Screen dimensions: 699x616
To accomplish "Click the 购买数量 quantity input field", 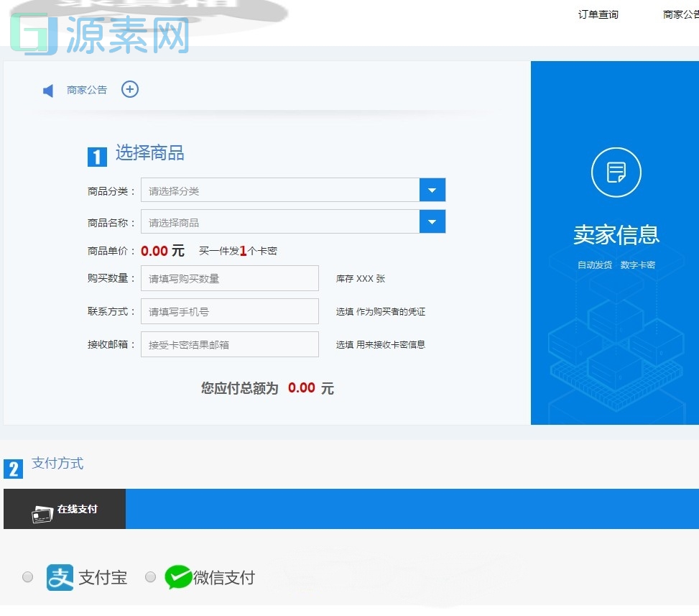I will 230,278.
